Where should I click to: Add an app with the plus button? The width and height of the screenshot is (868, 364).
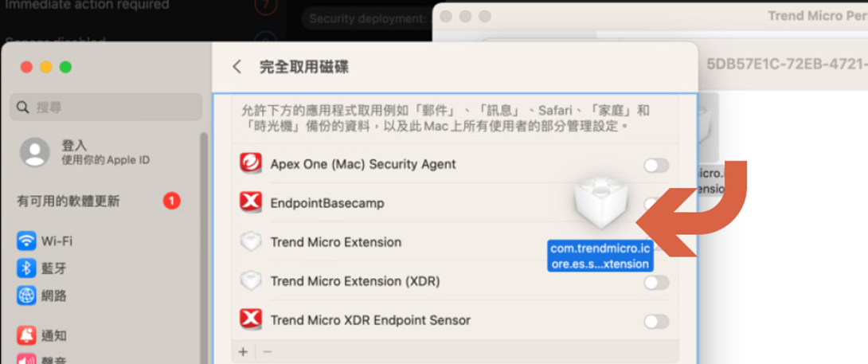(243, 351)
